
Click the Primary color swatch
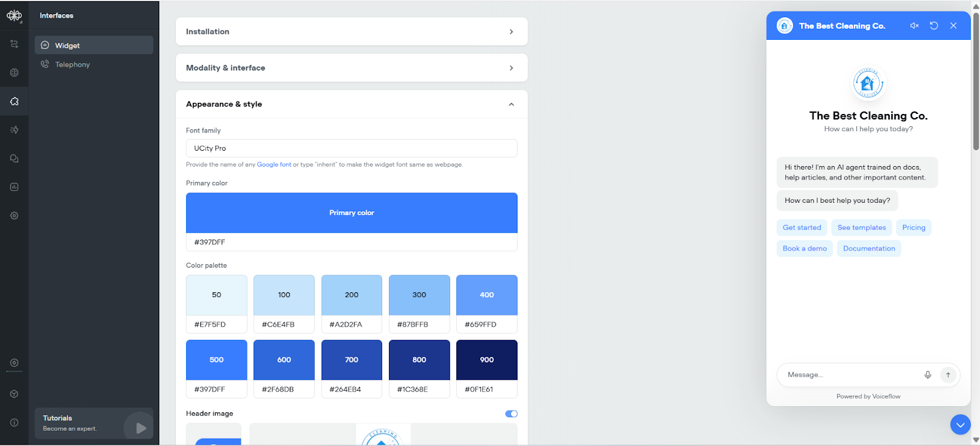352,213
